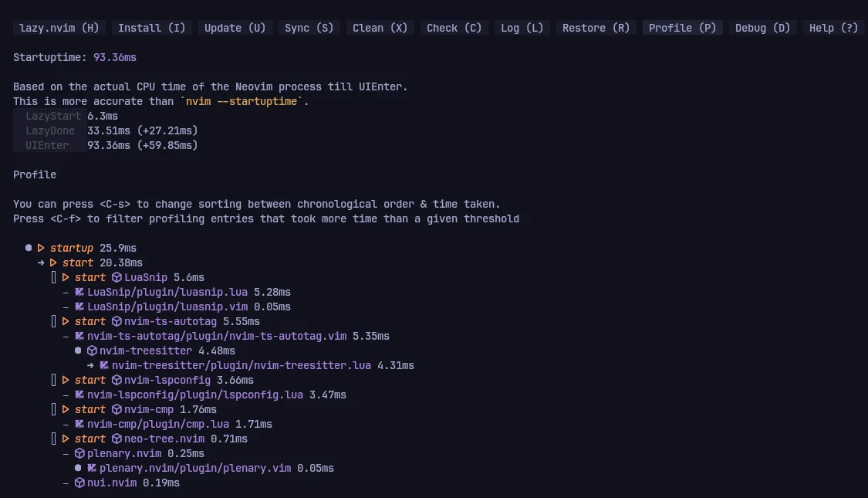Click the file icon before LuaSnip/plugin/luasnip.vim

pyautogui.click(x=79, y=307)
